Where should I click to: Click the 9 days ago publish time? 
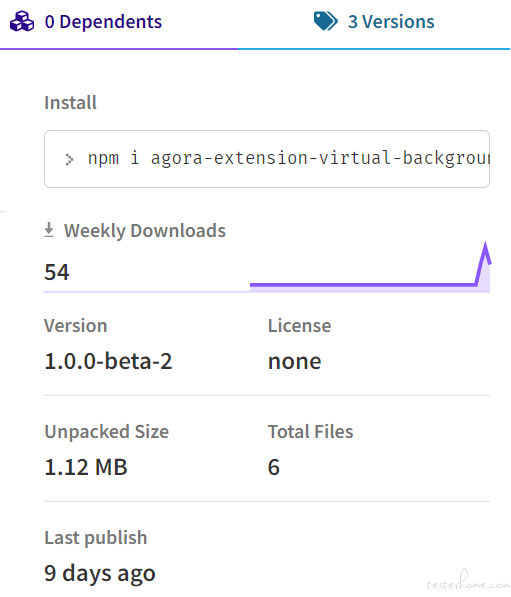[100, 573]
